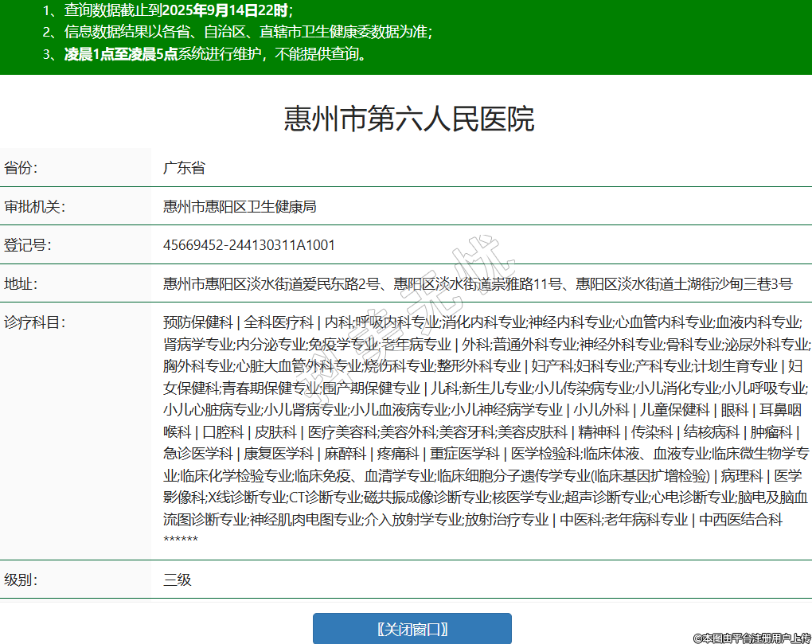
Task: Select the 登记号 row label
Action: coord(28,245)
